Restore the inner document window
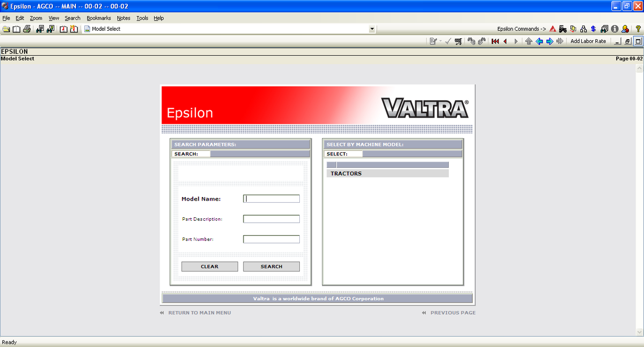644x347 pixels. (628, 41)
